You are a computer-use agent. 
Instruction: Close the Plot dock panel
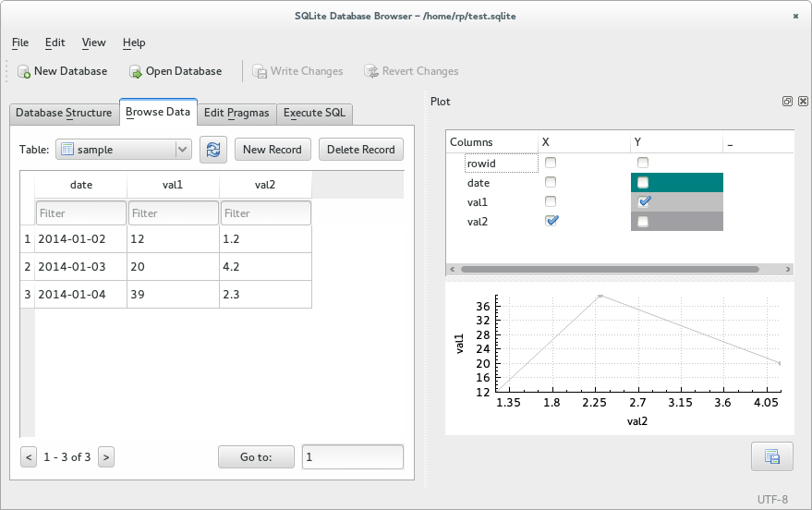(x=803, y=102)
